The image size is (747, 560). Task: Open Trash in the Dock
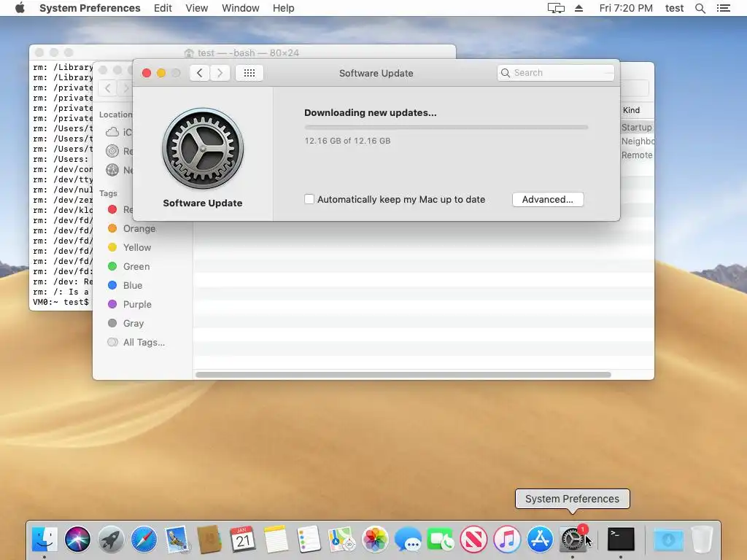pos(702,539)
